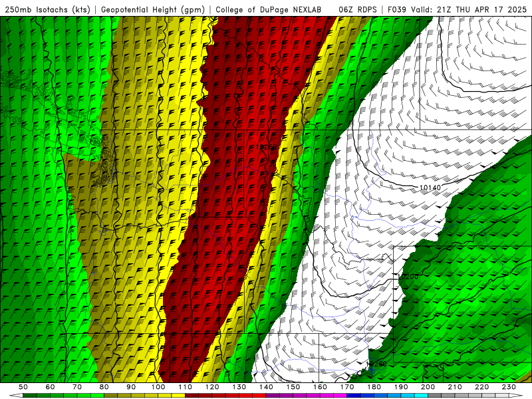Click the 50 value on the color scale
This screenshot has width=532, height=399.
23,387
